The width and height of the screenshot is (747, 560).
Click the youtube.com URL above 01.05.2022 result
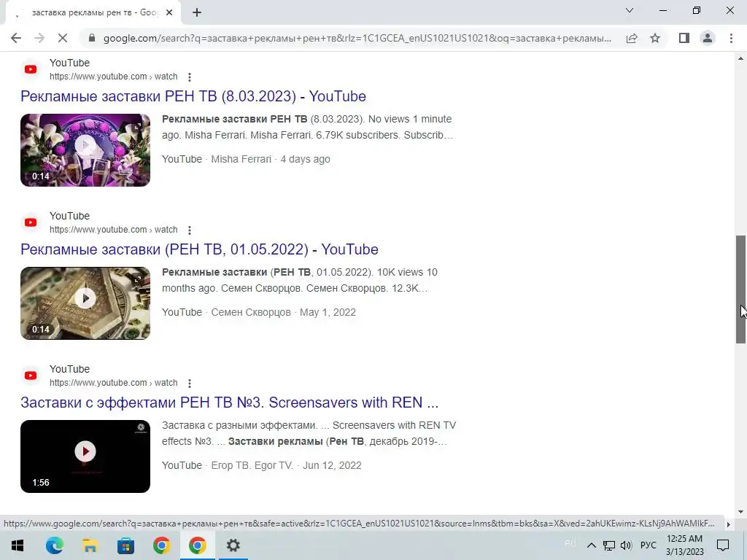click(113, 230)
